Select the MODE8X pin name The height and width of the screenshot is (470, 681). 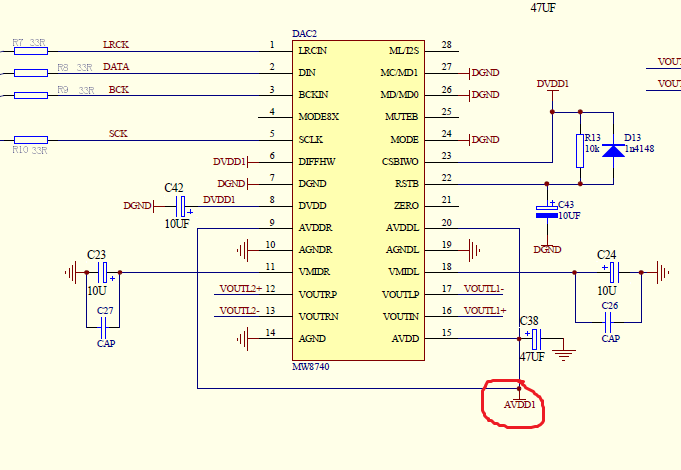(x=319, y=117)
